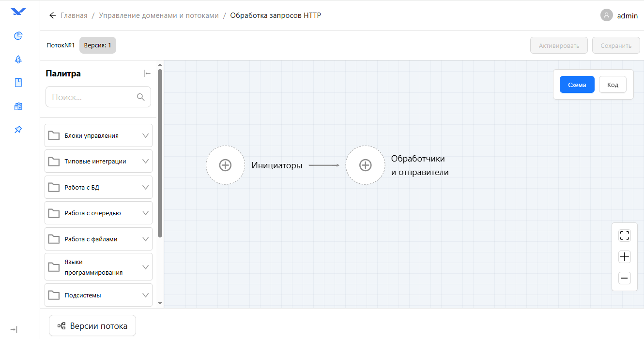Expand the Языки программирования folder

[98, 267]
